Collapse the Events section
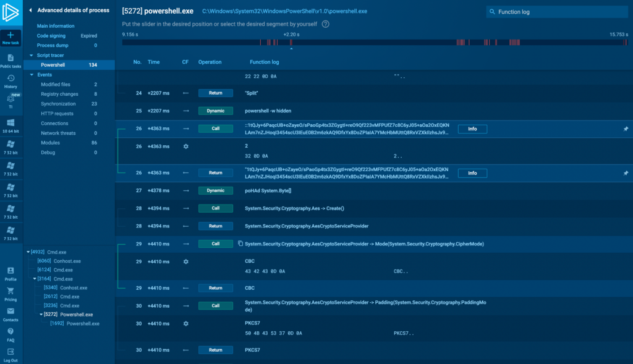The image size is (633, 364). click(31, 75)
